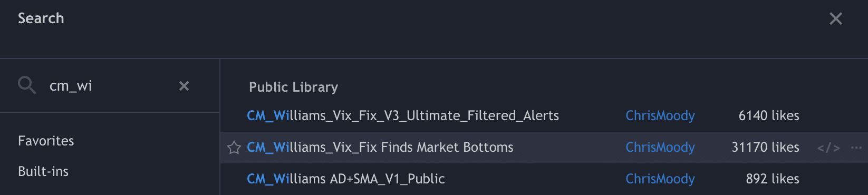The image size is (868, 195).
Task: Click the magnifying glass search icon
Action: pos(26,85)
